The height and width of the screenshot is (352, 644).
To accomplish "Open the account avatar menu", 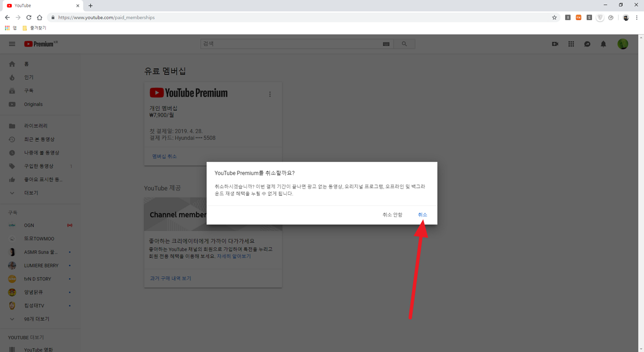I will pos(623,44).
